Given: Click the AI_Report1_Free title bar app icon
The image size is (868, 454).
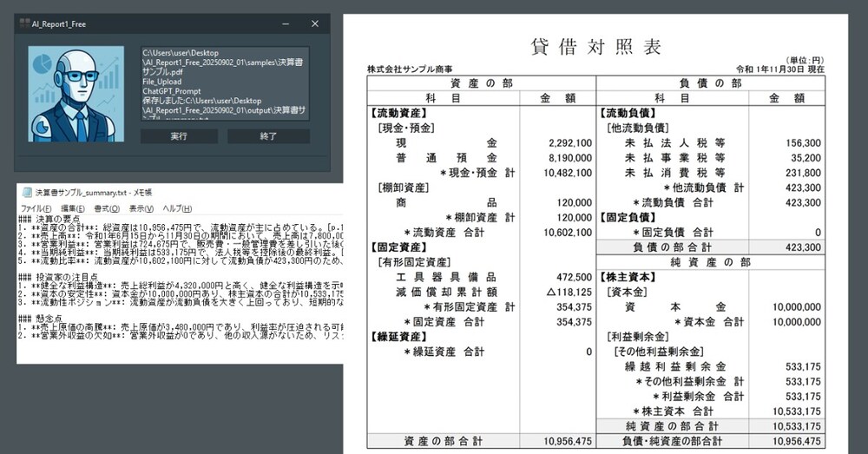Looking at the screenshot, I should click(24, 23).
